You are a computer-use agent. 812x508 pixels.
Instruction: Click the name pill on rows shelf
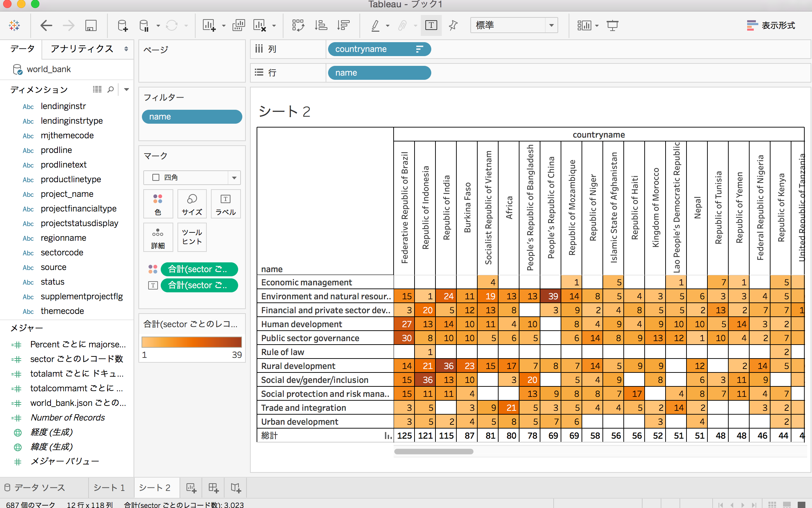pos(379,73)
